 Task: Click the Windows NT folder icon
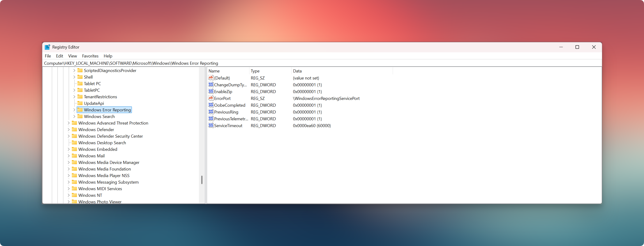pos(74,195)
